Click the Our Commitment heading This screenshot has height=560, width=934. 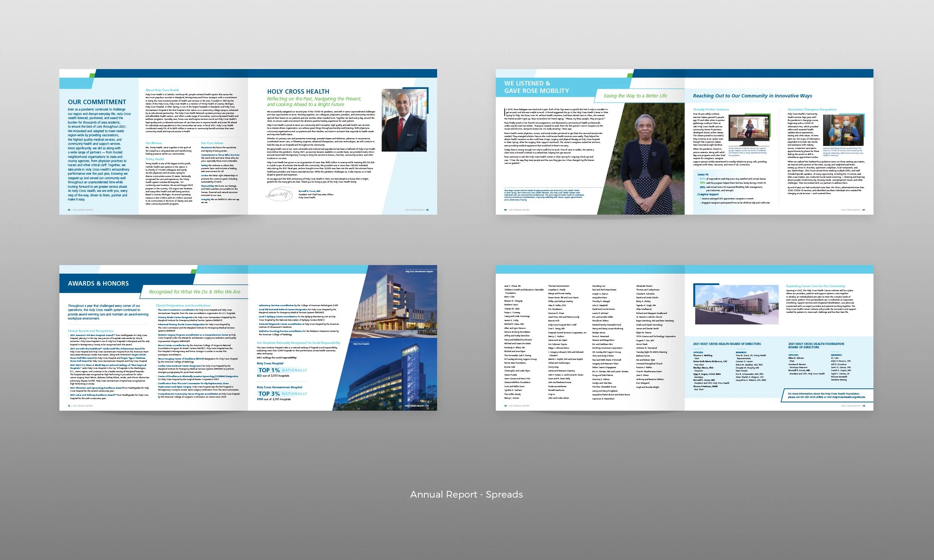tap(97, 102)
